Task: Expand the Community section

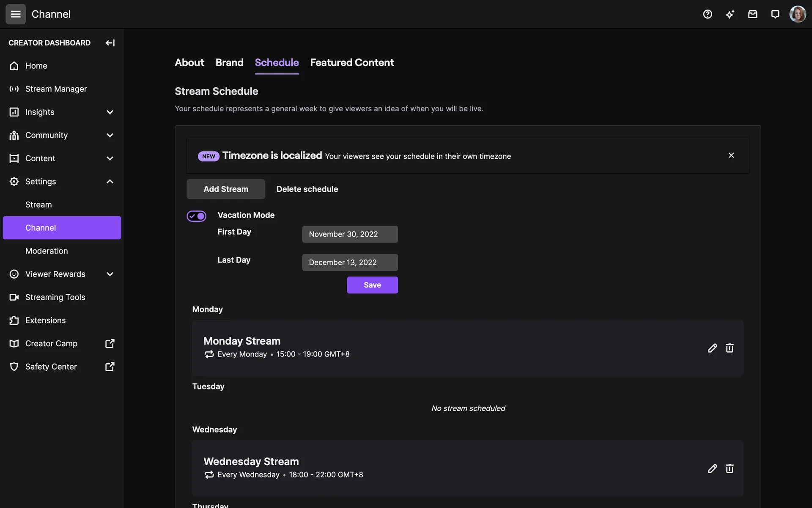Action: (x=110, y=135)
